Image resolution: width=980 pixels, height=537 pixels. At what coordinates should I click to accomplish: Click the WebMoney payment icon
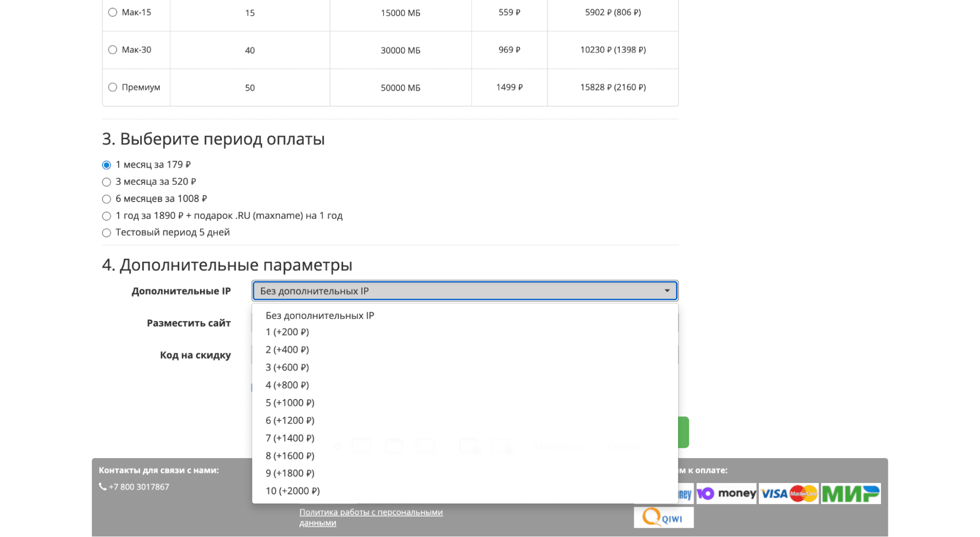(684, 493)
